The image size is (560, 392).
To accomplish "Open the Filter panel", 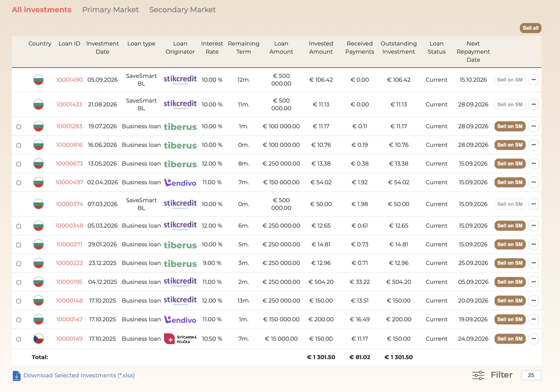I will click(x=501, y=375).
